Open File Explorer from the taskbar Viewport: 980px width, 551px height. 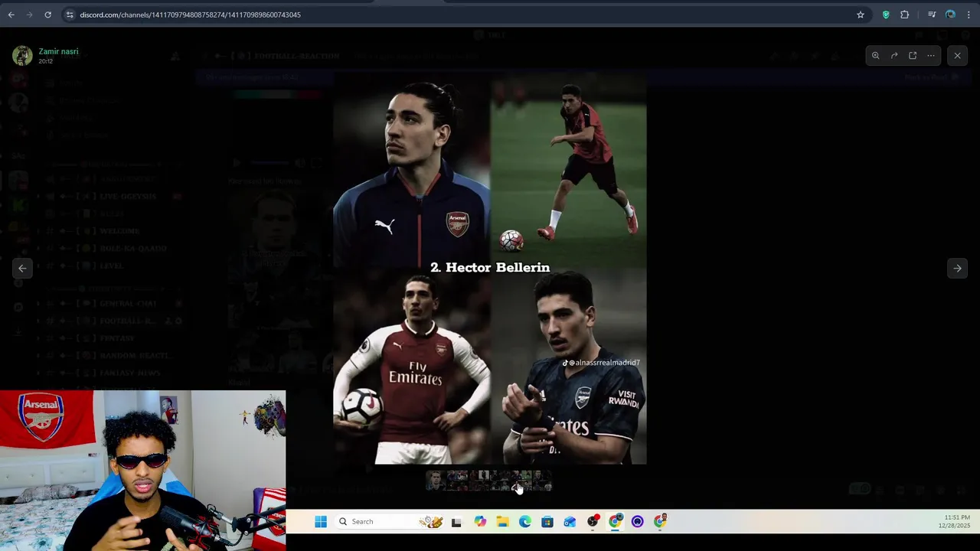[502, 522]
